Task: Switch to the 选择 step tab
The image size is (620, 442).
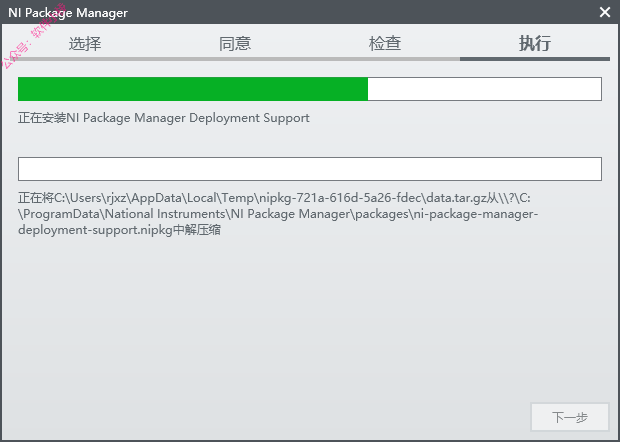Action: point(85,43)
